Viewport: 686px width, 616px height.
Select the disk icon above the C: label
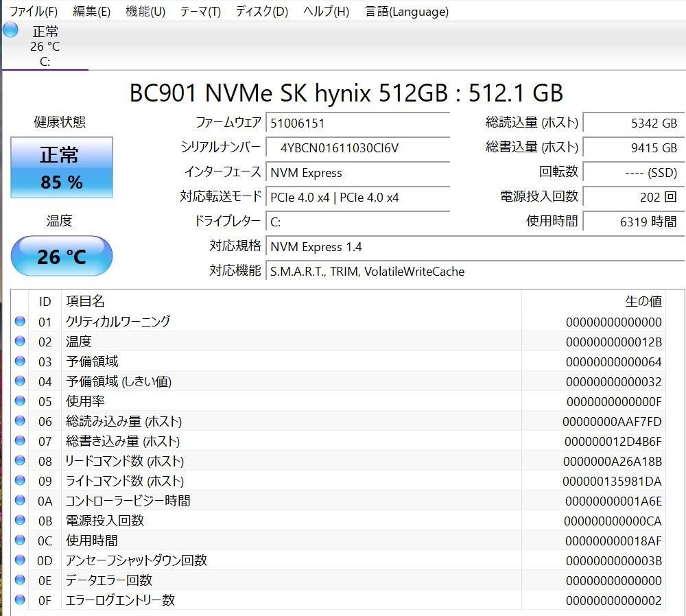click(x=10, y=29)
